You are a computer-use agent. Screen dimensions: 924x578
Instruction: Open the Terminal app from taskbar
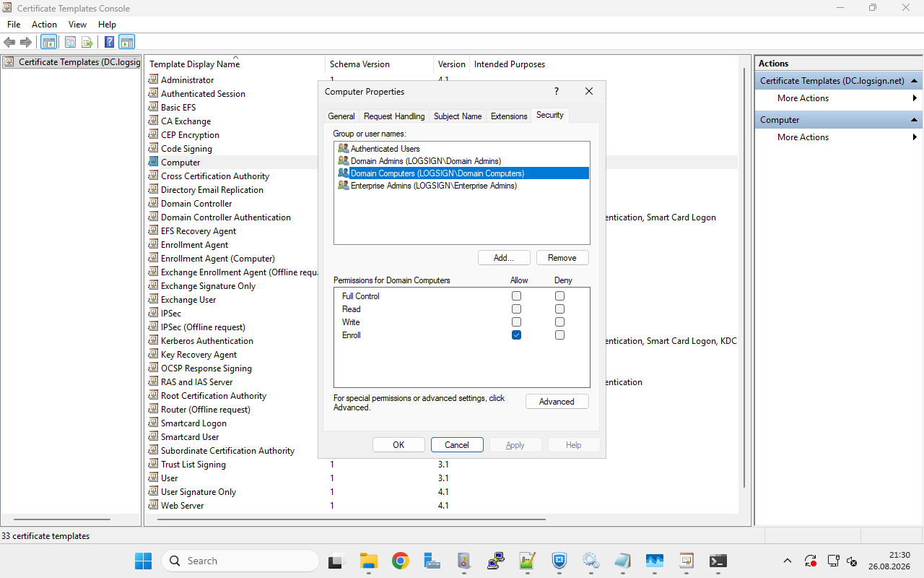point(718,561)
